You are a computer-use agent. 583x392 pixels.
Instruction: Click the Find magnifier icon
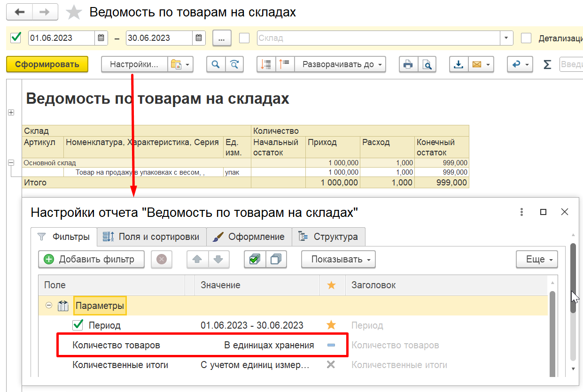pos(216,64)
